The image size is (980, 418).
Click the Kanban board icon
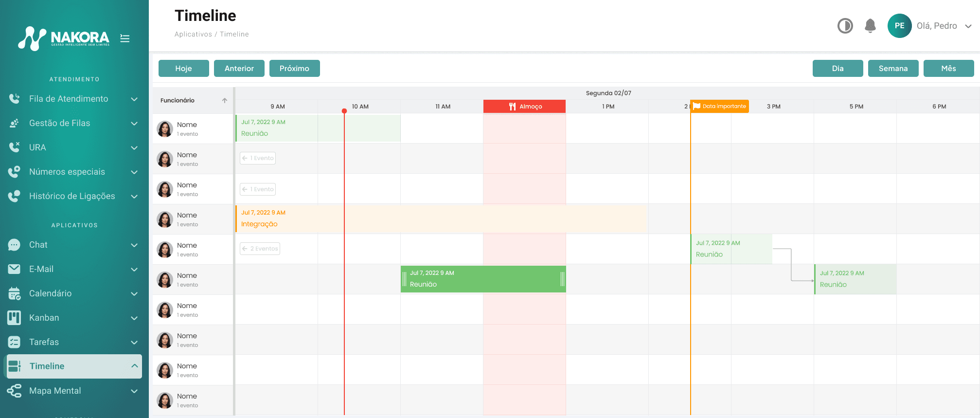coord(15,318)
